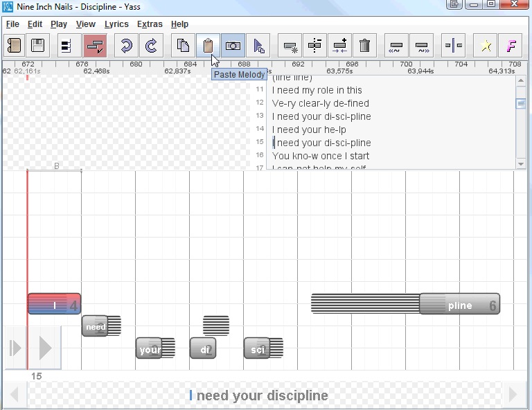
Task: Open the Edit menu
Action: [35, 24]
